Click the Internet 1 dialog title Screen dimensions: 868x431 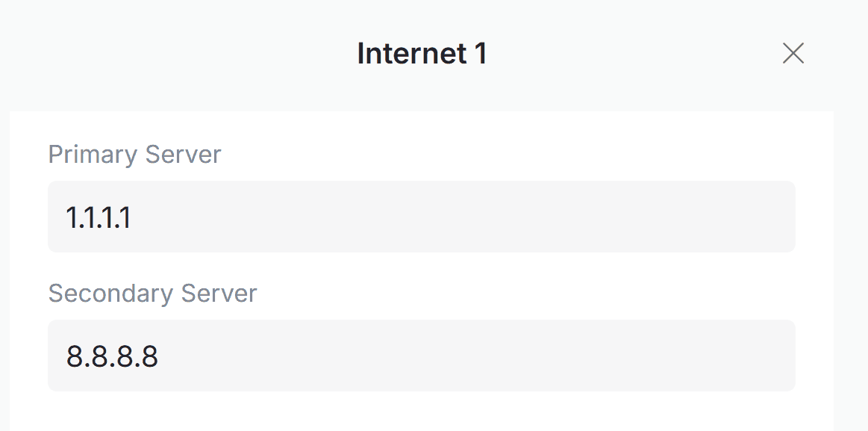coord(422,53)
